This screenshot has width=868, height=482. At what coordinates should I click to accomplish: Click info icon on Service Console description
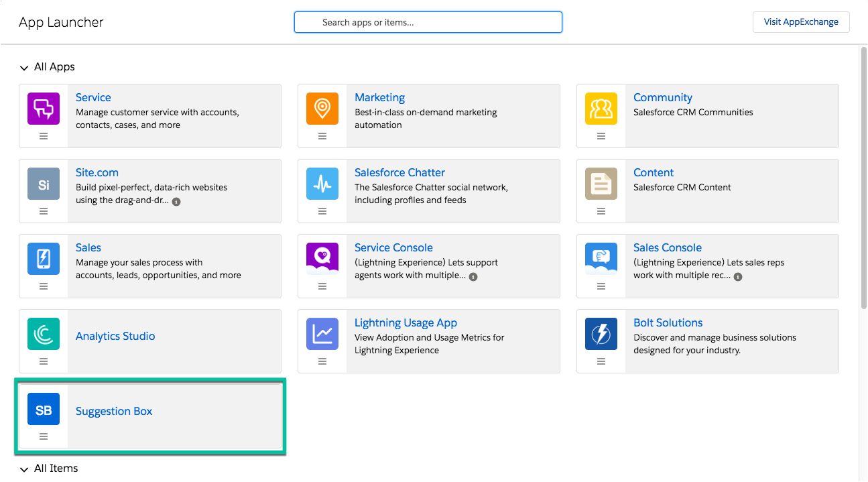coord(473,276)
